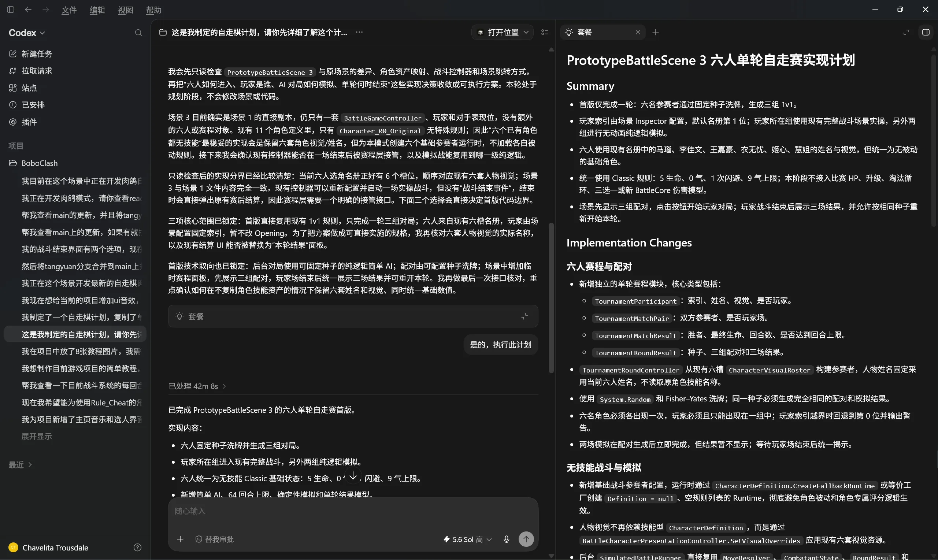Expand 已处理 42m 8s details
The image size is (938, 560).
197,386
